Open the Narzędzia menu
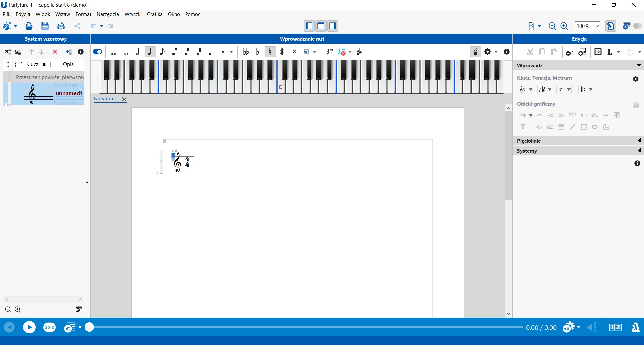 coord(108,14)
